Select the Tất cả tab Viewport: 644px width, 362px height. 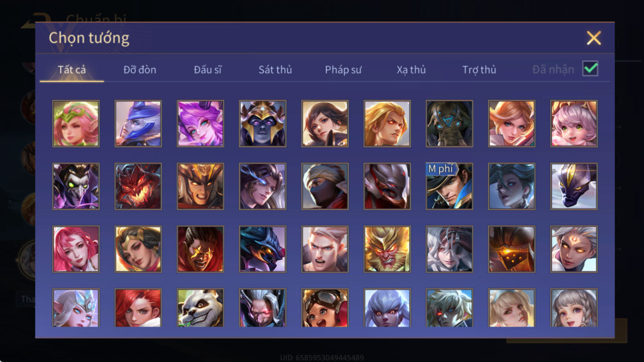(72, 70)
